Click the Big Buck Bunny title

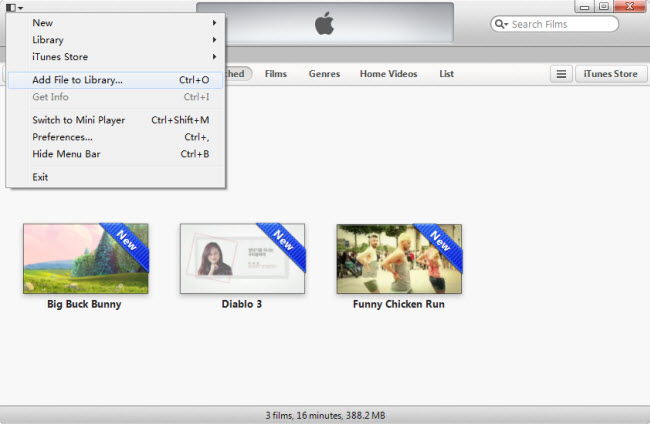tap(84, 304)
